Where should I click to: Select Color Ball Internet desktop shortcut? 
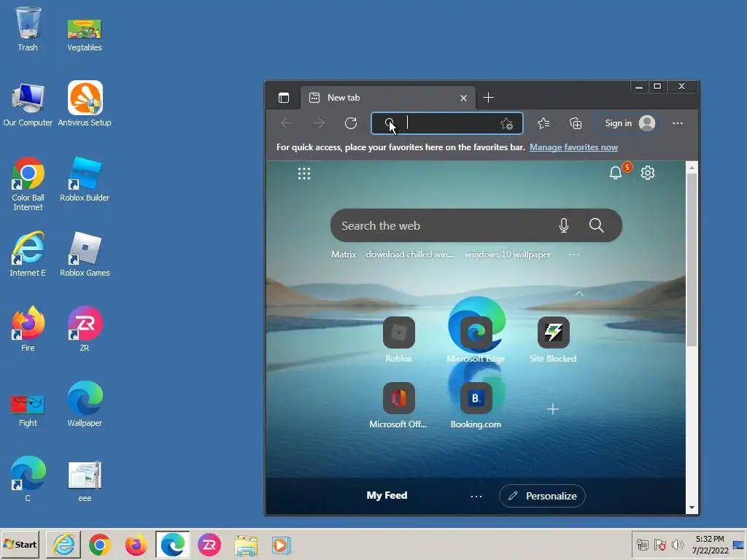point(28,184)
